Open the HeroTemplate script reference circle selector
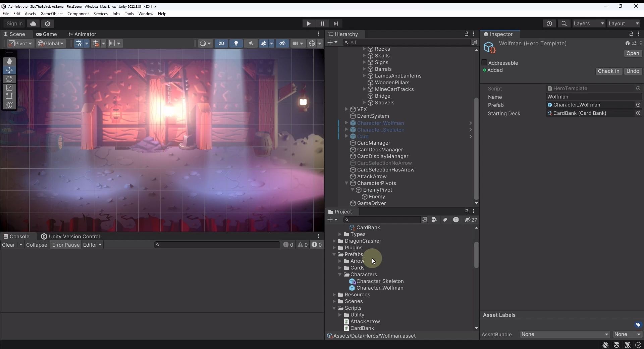Image resolution: width=644 pixels, height=349 pixels. [638, 88]
